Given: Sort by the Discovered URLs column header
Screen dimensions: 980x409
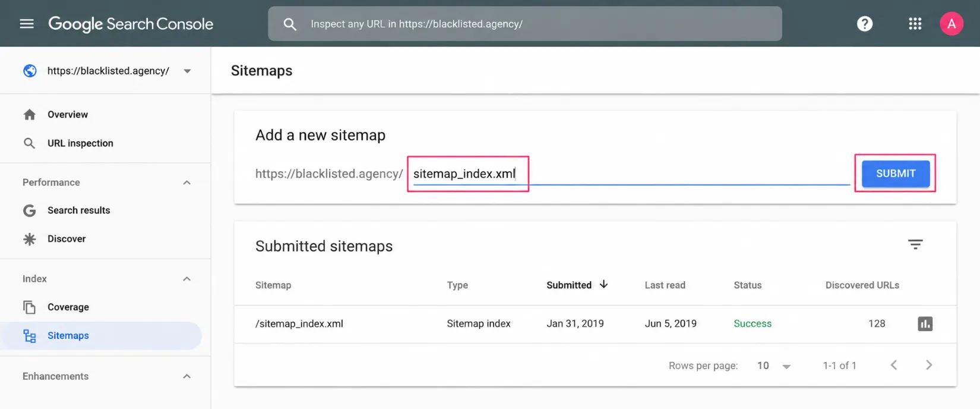Looking at the screenshot, I should (x=862, y=285).
